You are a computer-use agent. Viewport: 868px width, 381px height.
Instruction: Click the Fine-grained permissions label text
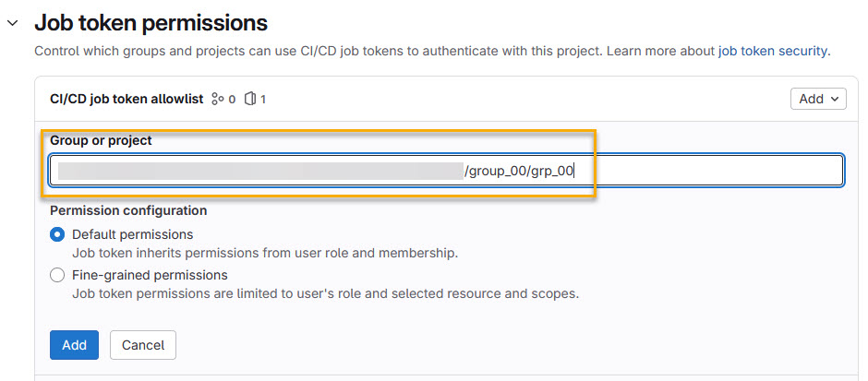150,275
